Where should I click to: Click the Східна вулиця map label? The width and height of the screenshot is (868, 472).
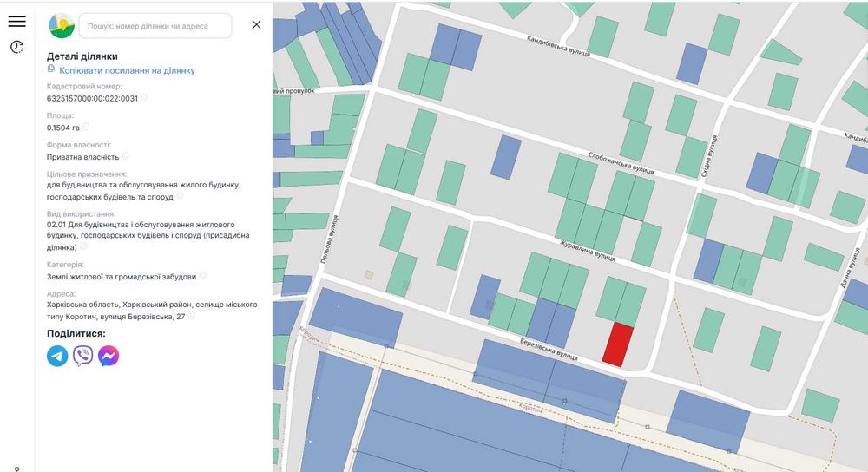point(709,155)
